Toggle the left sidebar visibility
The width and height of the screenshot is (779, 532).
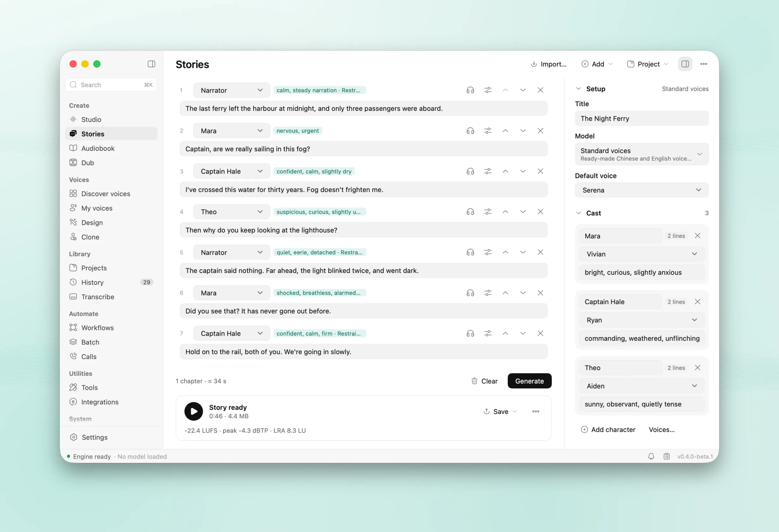pyautogui.click(x=151, y=64)
